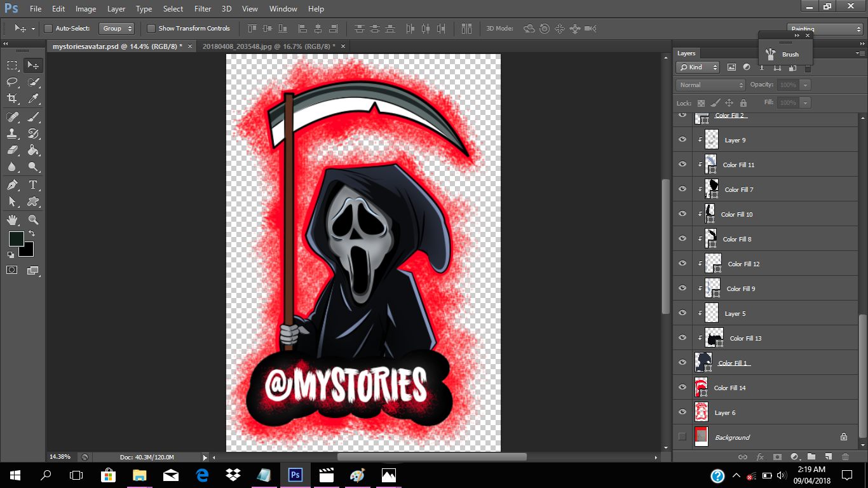Select the Eyedropper tool
The image size is (868, 488).
pyautogui.click(x=33, y=98)
